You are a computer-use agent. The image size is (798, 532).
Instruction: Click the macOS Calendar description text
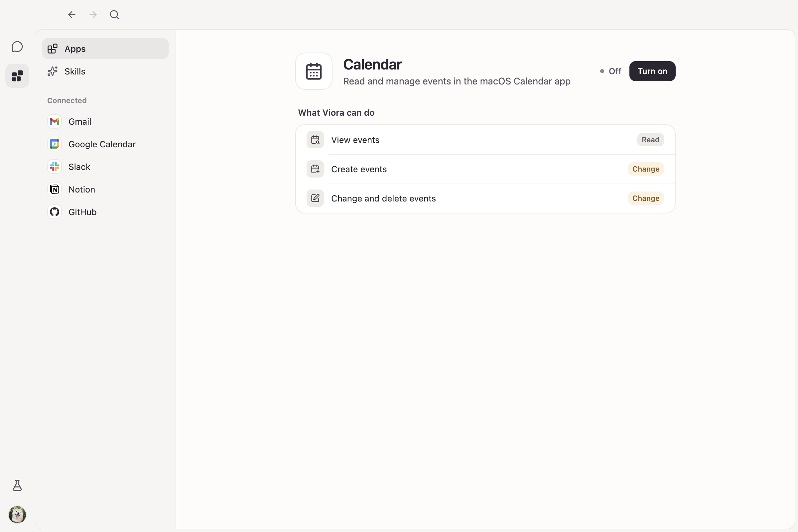(x=457, y=81)
